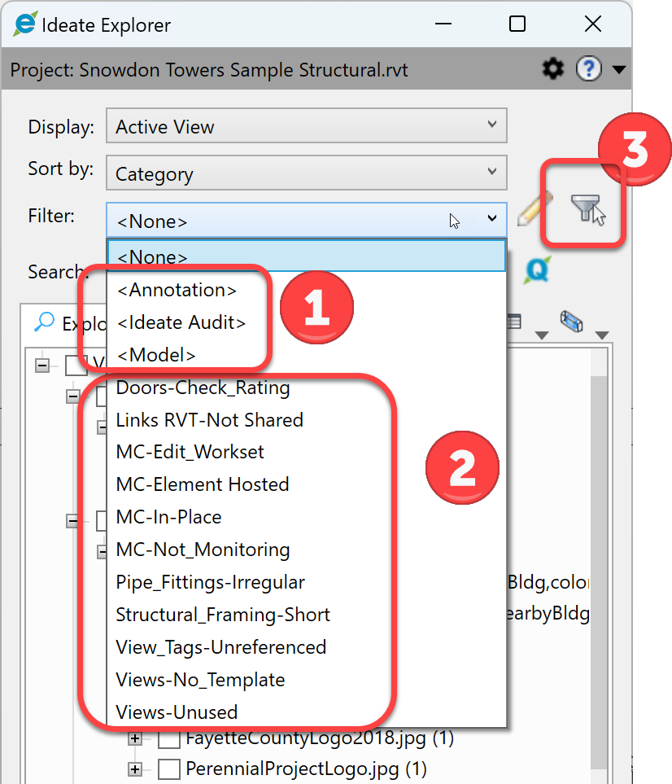Maximize the Ideate Explorer window
Screen dimensions: 672x784
click(x=517, y=24)
